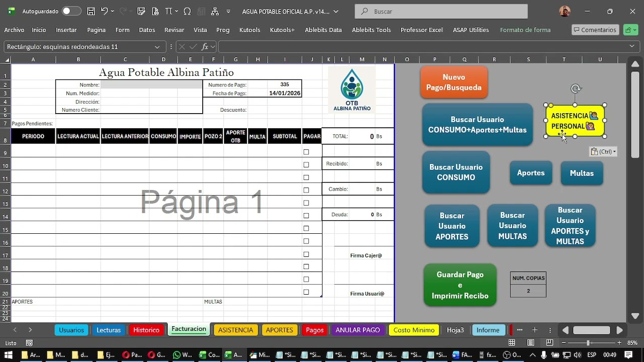Expand the Name Box dropdown arrow
644x362 pixels.
click(157, 47)
